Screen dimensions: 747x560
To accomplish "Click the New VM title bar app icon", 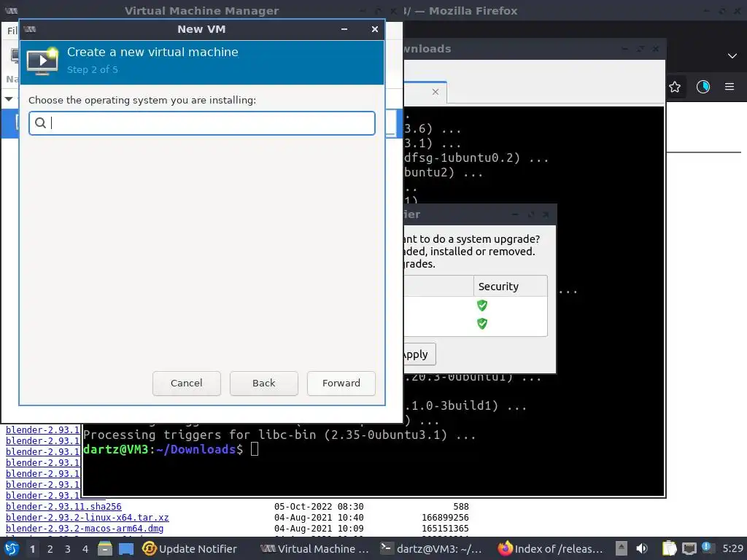I will [29, 29].
